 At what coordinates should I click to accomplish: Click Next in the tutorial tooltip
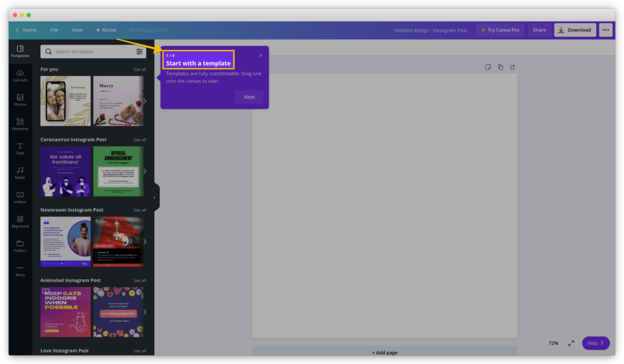pos(249,97)
